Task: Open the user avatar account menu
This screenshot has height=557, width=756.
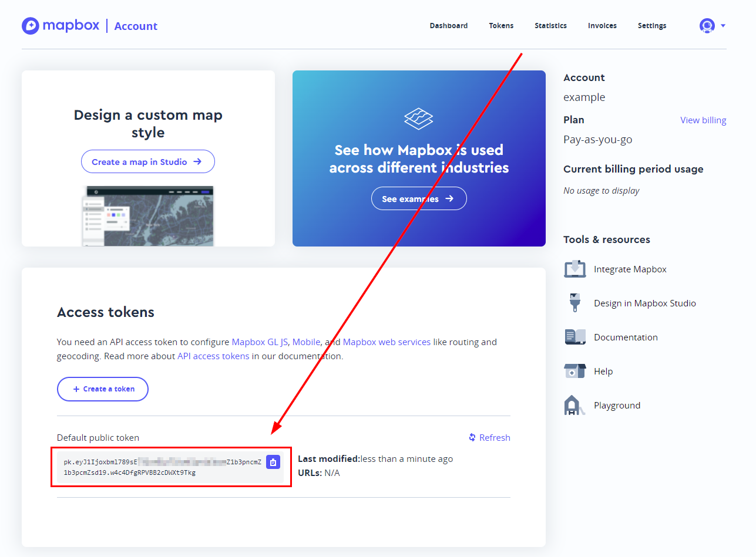Action: tap(713, 26)
